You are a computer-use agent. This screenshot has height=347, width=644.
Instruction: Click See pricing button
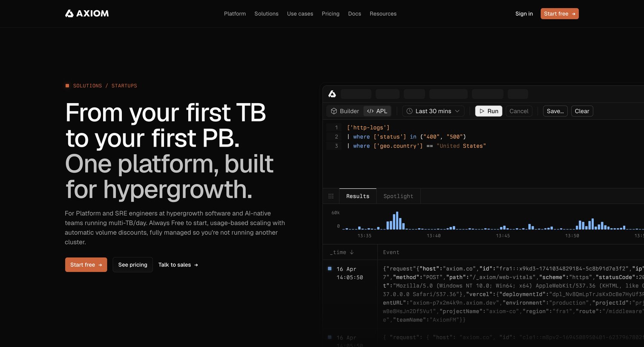coord(132,265)
